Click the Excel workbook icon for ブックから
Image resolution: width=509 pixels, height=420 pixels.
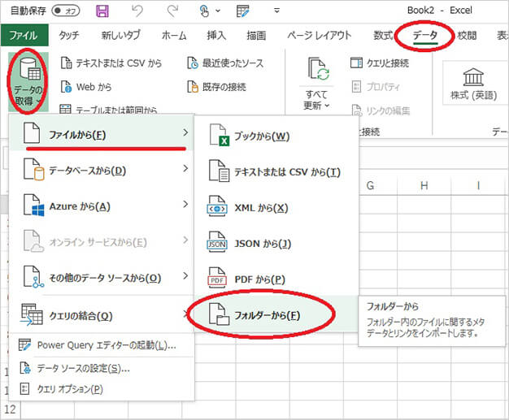point(219,135)
